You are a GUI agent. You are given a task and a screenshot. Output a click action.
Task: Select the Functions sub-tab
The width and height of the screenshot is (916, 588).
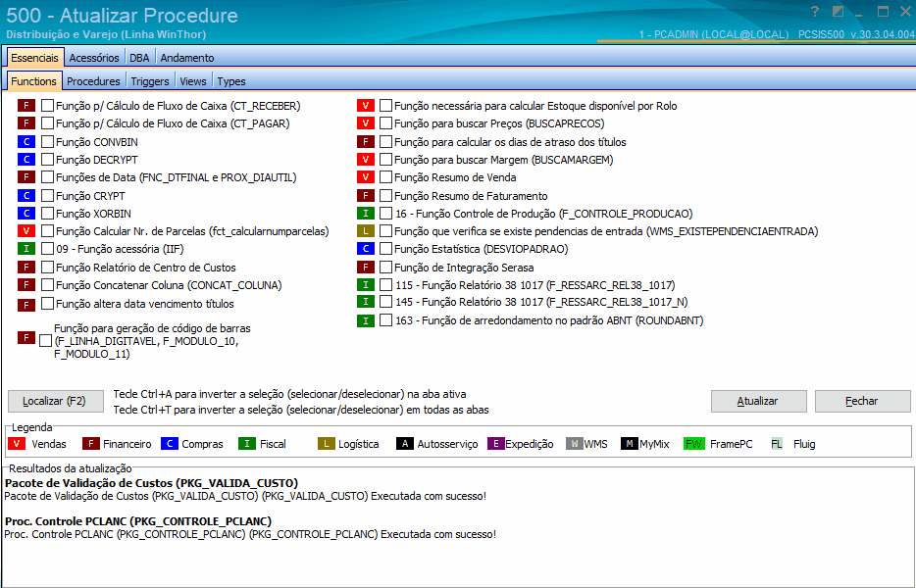pos(34,81)
